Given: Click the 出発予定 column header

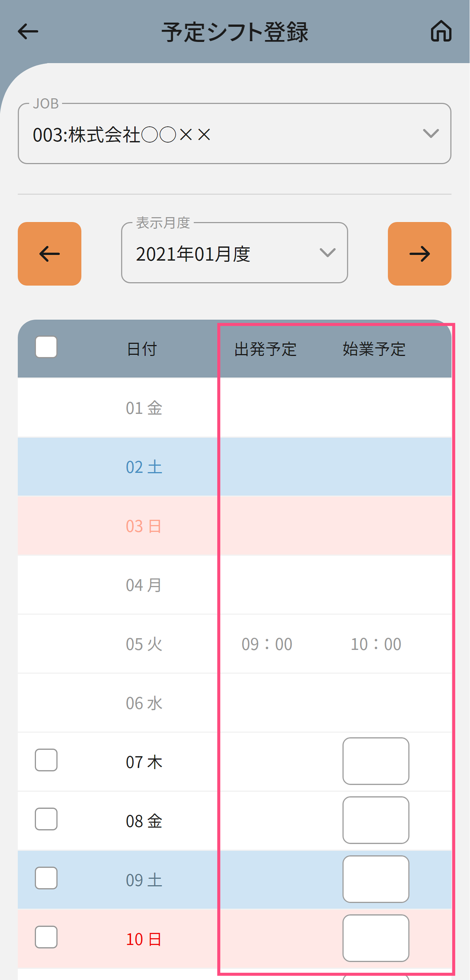Looking at the screenshot, I should 265,349.
